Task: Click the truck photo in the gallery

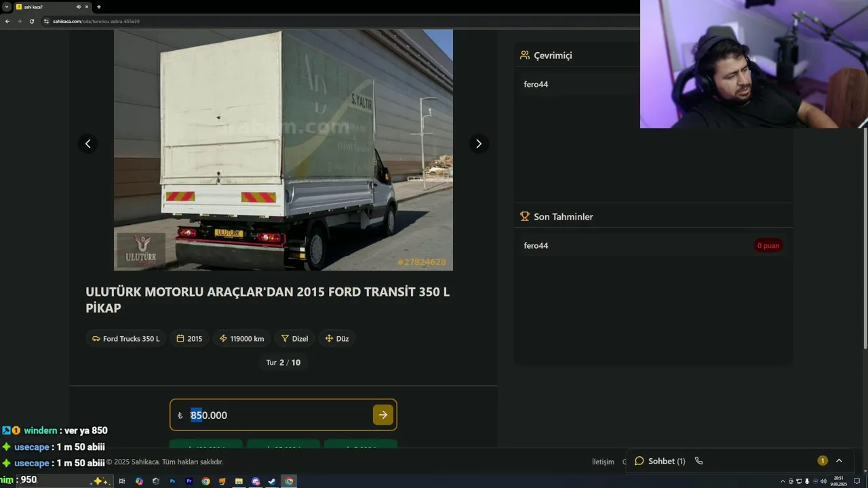Action: [283, 150]
